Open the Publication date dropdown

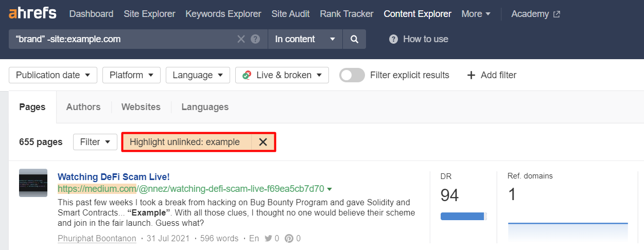pos(53,75)
